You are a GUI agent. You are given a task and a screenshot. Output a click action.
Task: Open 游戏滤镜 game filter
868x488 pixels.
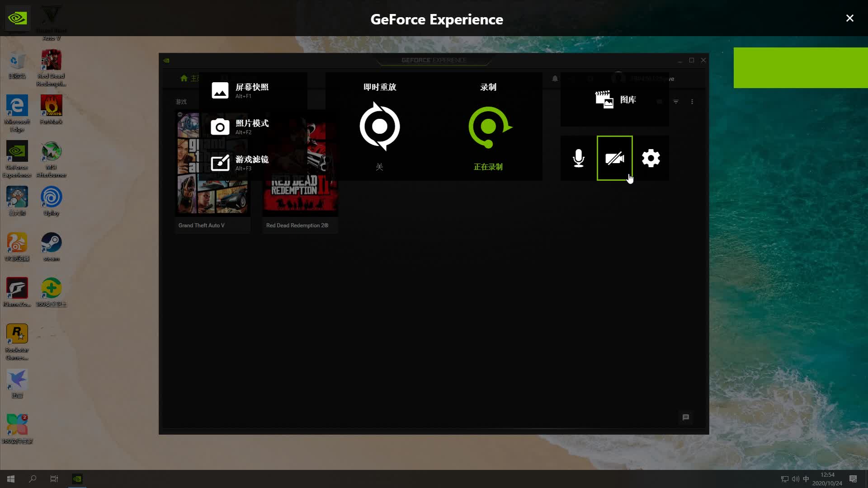coord(240,163)
